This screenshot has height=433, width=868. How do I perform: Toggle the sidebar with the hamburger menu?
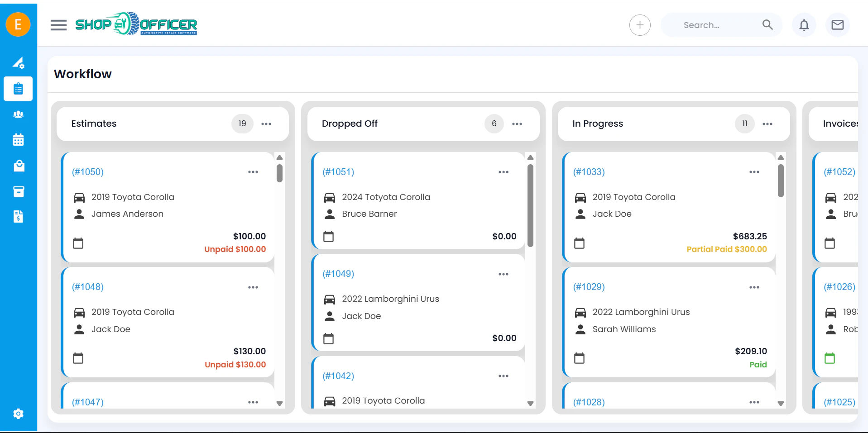58,25
